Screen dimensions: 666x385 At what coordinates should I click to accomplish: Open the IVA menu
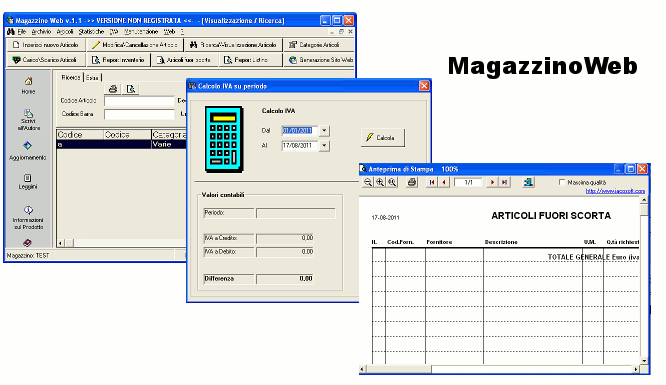tap(114, 31)
